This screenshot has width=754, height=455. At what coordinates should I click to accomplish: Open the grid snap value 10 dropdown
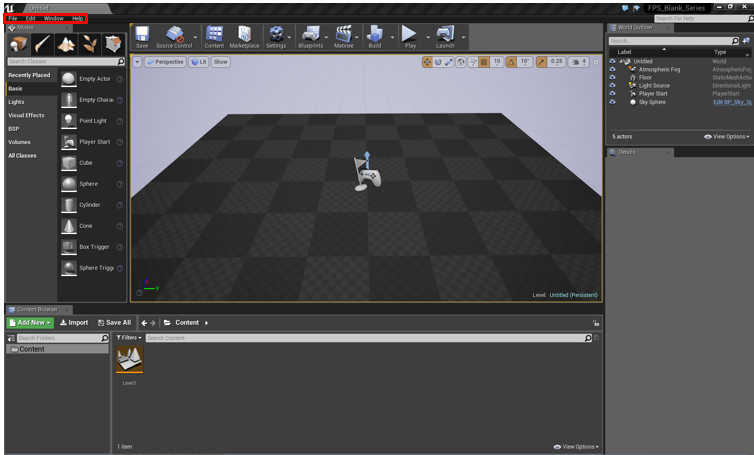497,62
